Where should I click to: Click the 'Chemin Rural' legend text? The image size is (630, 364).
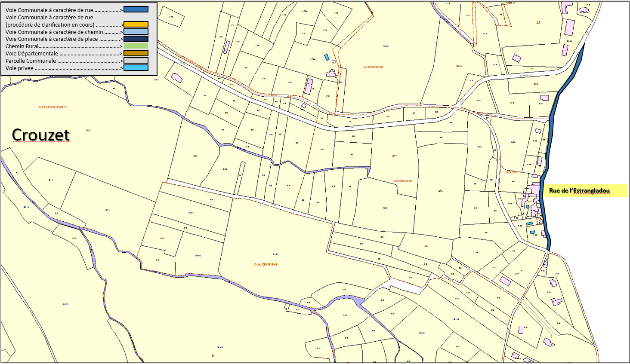click(x=22, y=46)
